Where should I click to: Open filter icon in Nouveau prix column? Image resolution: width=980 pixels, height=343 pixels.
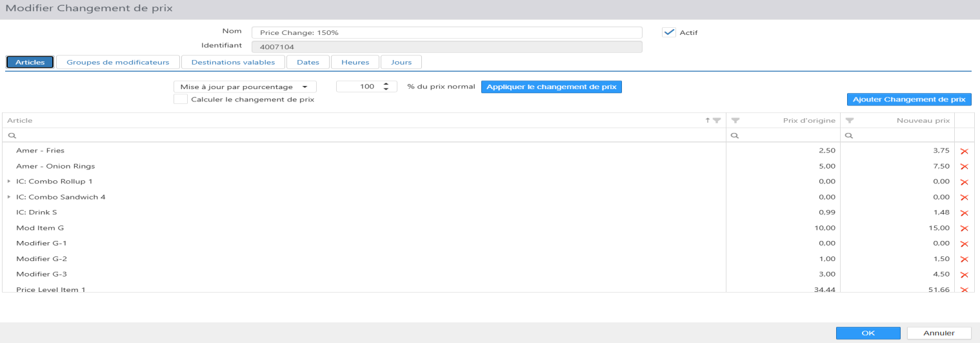point(850,120)
